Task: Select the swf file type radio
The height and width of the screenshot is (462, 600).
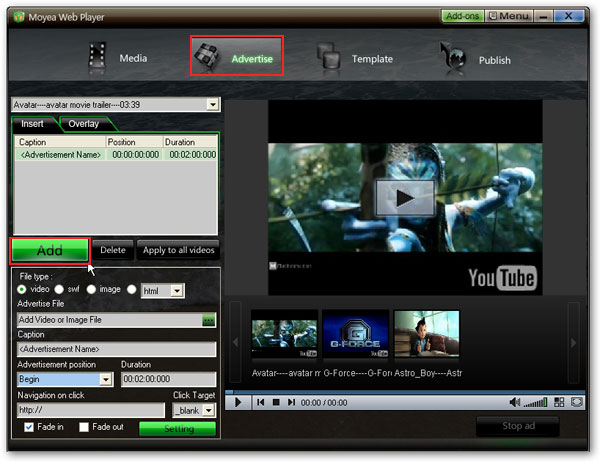Action: [x=59, y=289]
